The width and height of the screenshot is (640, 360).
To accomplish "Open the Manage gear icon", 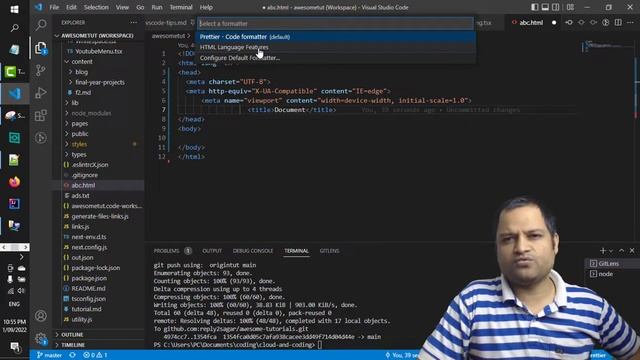I will pyautogui.click(x=40, y=338).
